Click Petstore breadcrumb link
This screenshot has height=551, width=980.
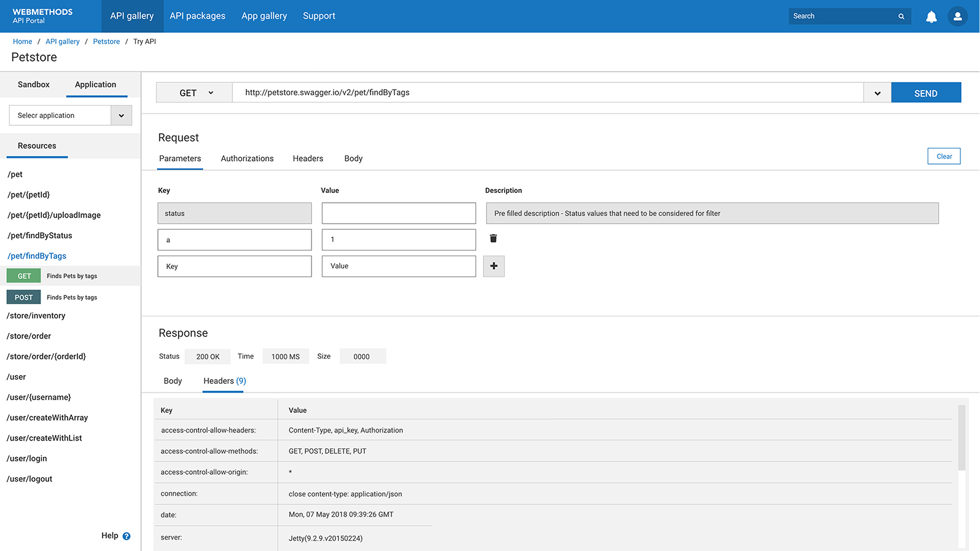106,42
